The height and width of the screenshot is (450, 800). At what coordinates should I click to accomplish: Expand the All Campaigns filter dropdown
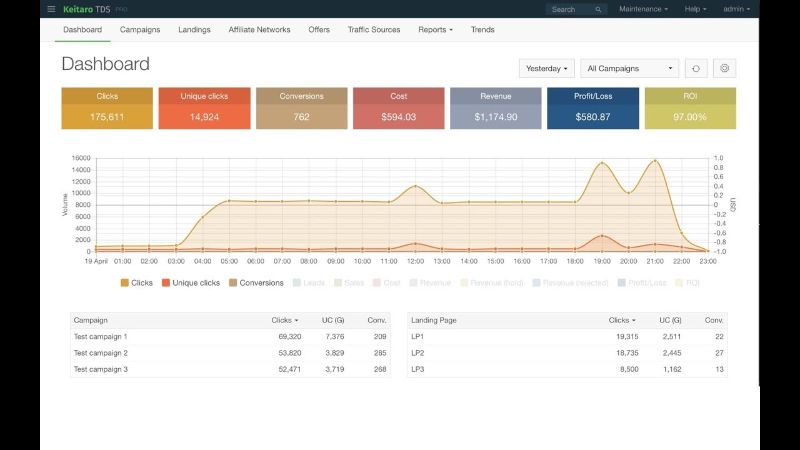point(629,69)
